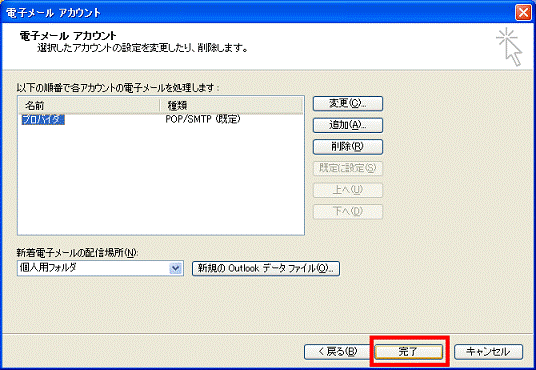Cancel with the キャンセル button
Viewport: 536px width, 370px height.
[488, 351]
